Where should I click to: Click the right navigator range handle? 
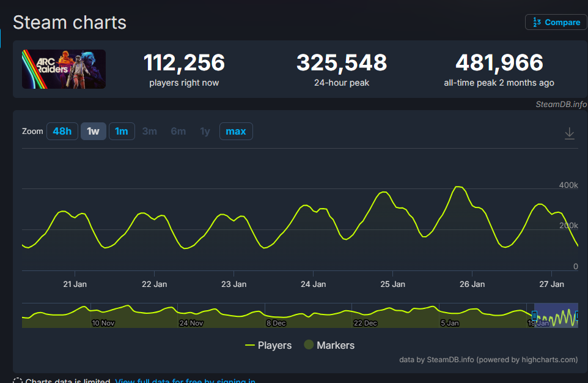(578, 315)
